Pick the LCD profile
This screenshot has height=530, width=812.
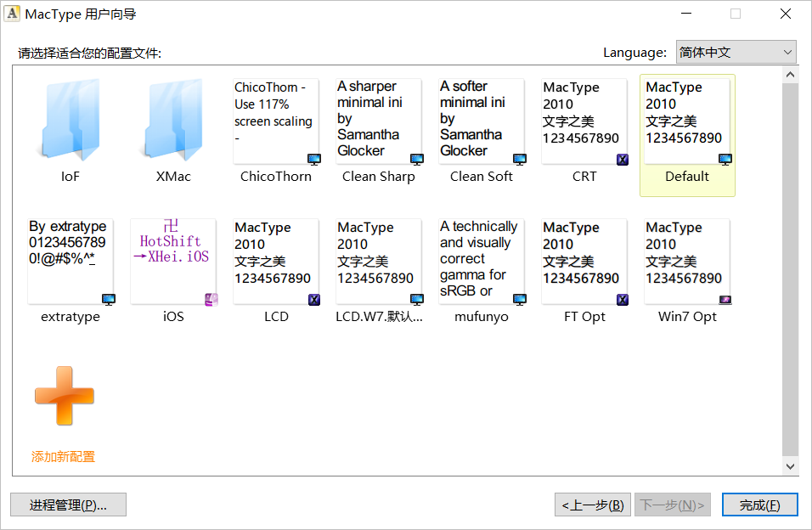click(276, 262)
